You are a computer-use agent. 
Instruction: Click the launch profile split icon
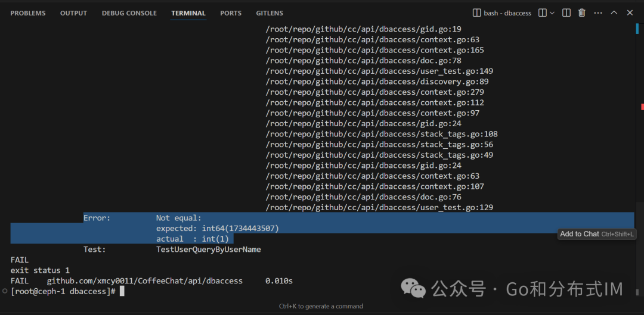point(543,13)
